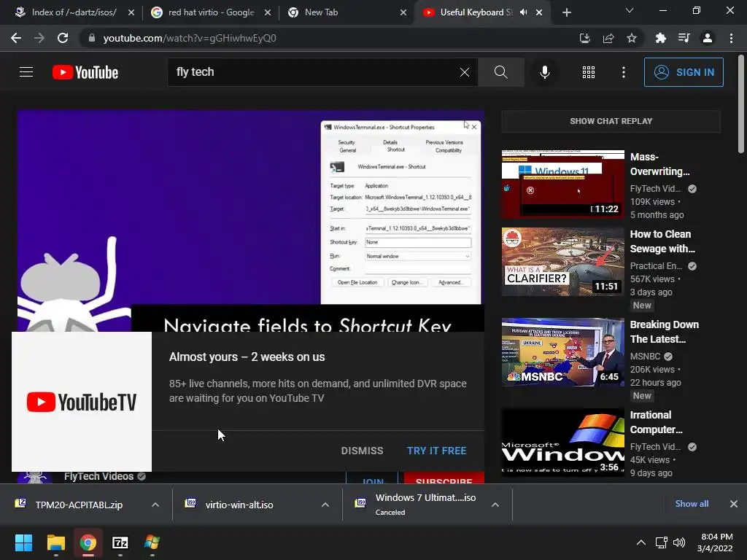Close the downloads bar
This screenshot has height=560, width=747.
(x=734, y=504)
